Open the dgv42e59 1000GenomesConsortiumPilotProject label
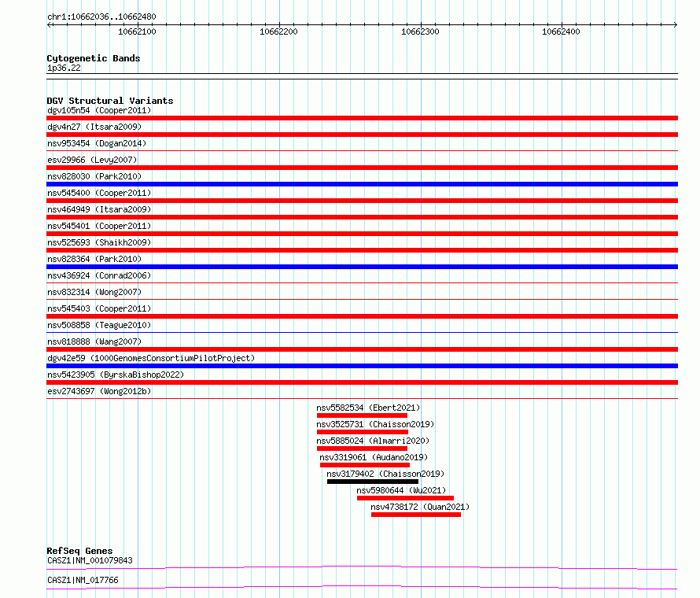 pyautogui.click(x=151, y=358)
